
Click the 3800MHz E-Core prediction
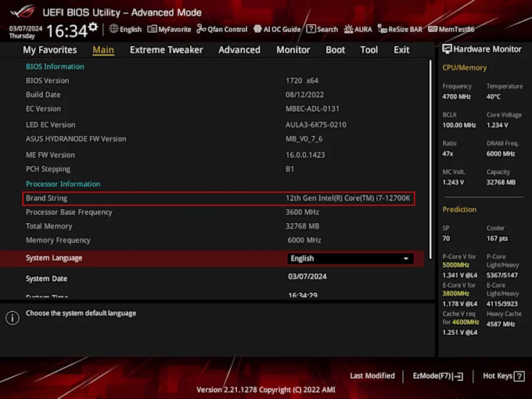pos(455,293)
